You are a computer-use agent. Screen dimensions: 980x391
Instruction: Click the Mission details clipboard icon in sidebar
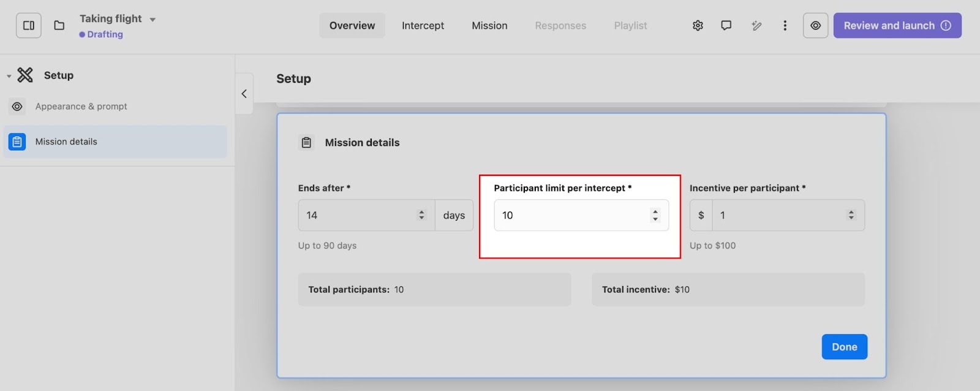17,142
